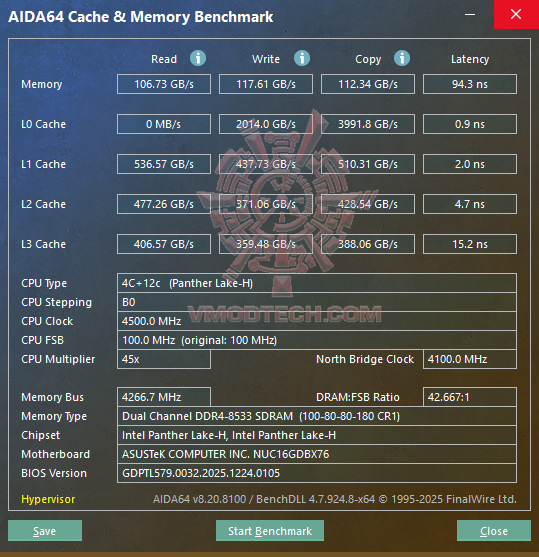Click the L0 Cache Latency 0.9 ns cell
Viewport: 539px width, 557px height.
click(470, 124)
